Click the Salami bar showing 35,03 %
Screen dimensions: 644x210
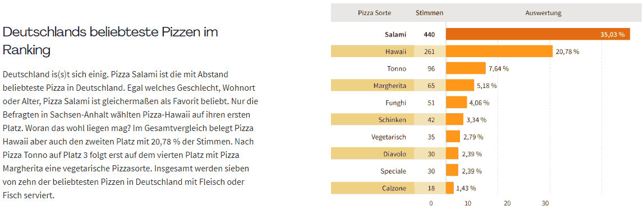[538, 35]
